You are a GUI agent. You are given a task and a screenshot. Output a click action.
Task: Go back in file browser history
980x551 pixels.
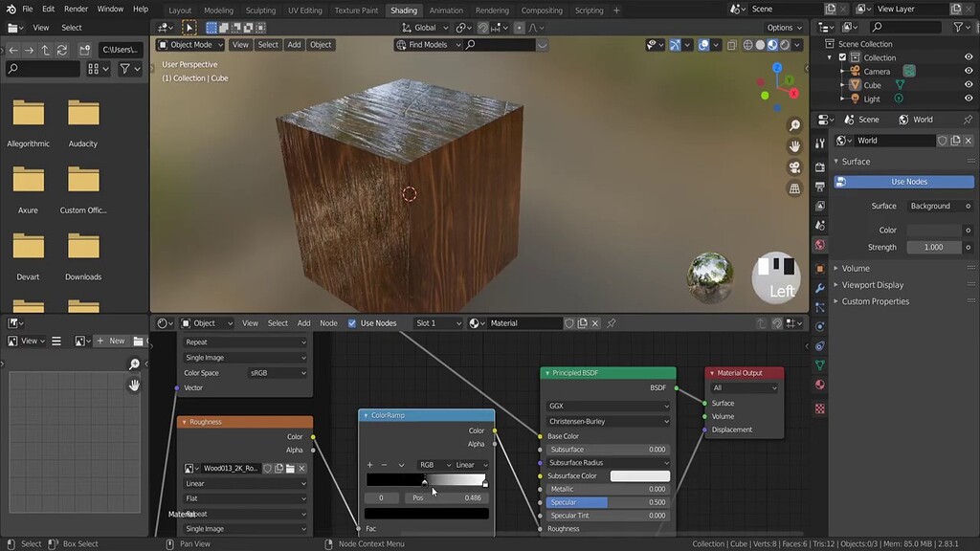click(13, 50)
